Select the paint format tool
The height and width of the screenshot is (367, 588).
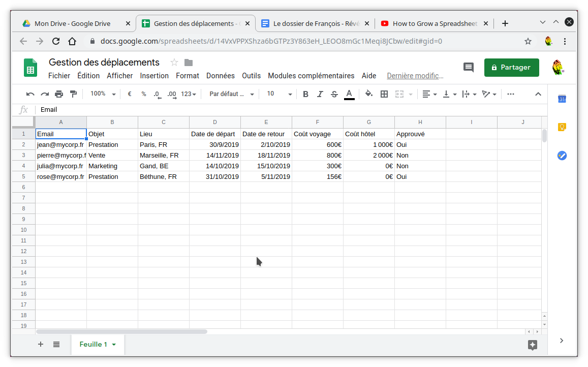pyautogui.click(x=73, y=94)
